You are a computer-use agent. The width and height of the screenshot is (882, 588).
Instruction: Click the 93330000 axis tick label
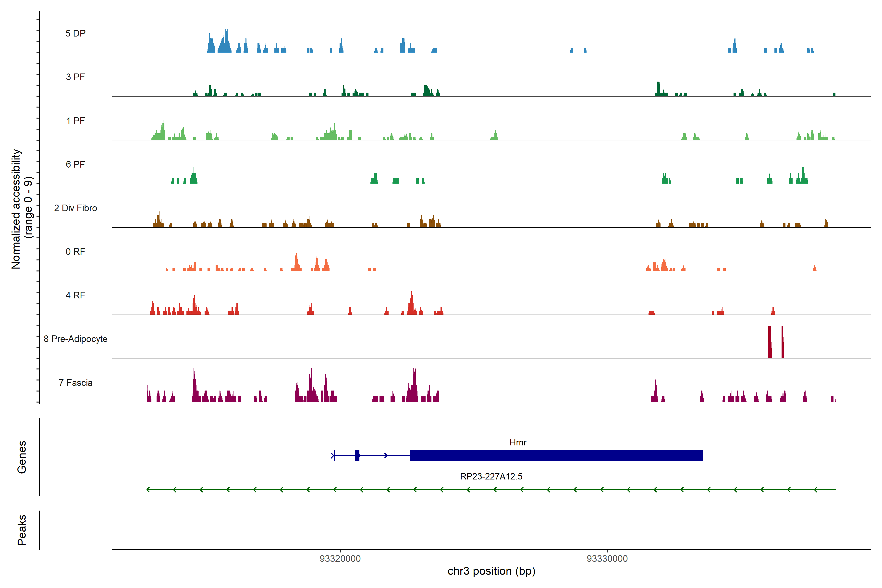click(x=607, y=558)
